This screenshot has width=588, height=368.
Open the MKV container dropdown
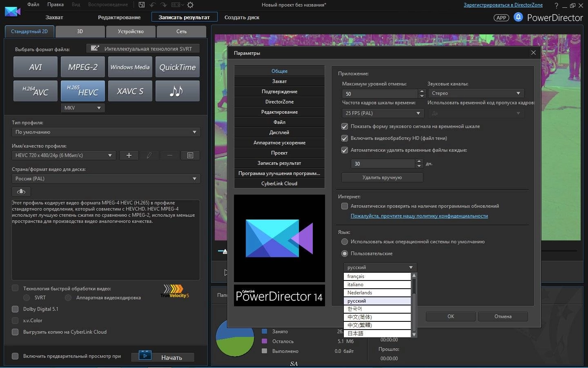pyautogui.click(x=83, y=108)
